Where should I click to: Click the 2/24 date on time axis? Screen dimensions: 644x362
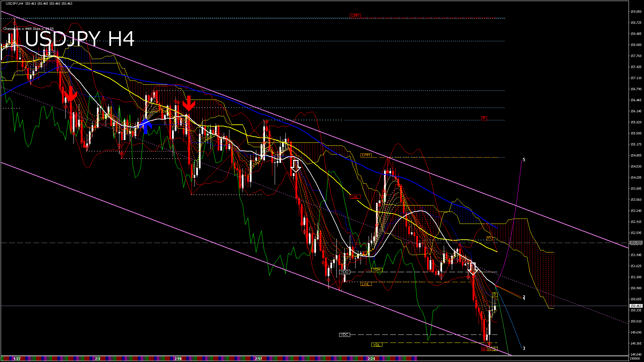coord(371,359)
